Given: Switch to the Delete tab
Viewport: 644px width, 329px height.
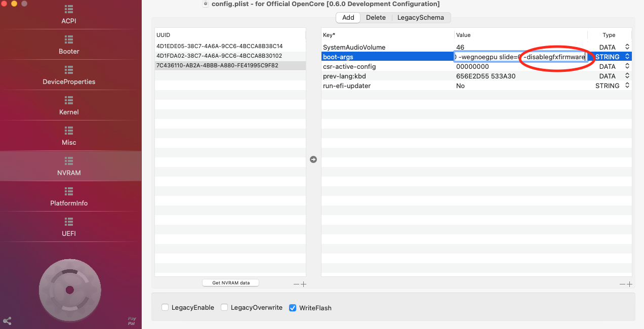Looking at the screenshot, I should 376,17.
